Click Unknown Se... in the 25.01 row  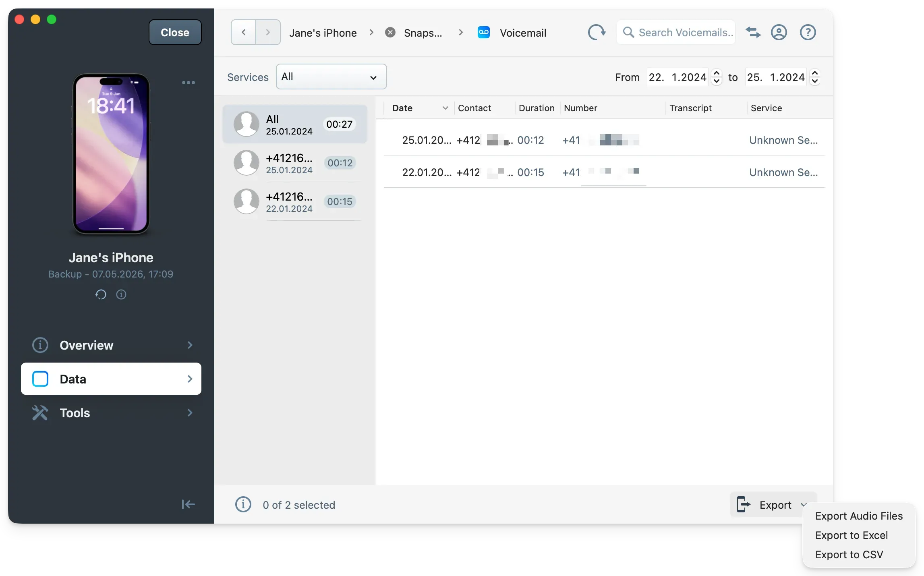pos(783,140)
